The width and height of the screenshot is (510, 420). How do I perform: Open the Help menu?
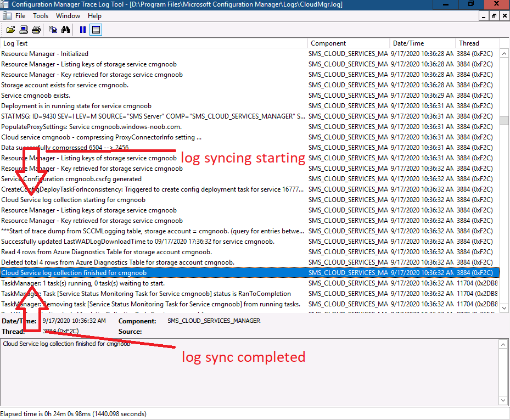tap(94, 16)
